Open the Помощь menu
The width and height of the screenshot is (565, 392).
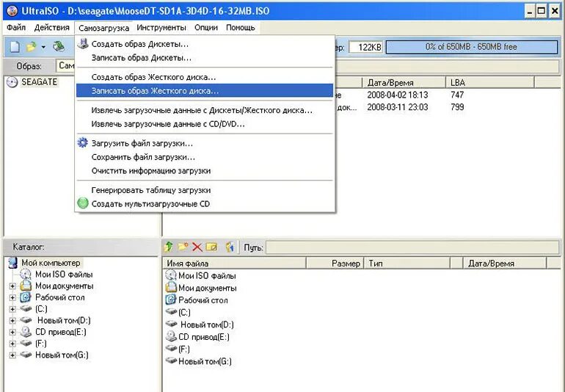pos(241,27)
